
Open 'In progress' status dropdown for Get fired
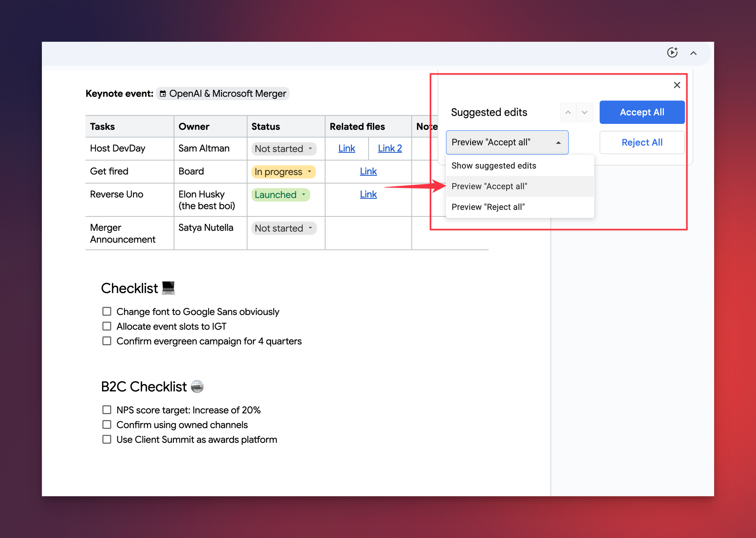[x=283, y=172]
